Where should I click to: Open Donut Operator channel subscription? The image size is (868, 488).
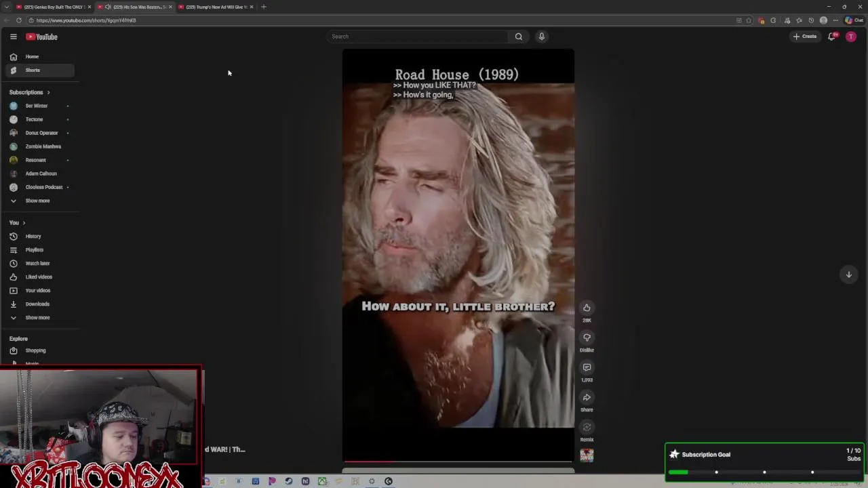pyautogui.click(x=41, y=133)
